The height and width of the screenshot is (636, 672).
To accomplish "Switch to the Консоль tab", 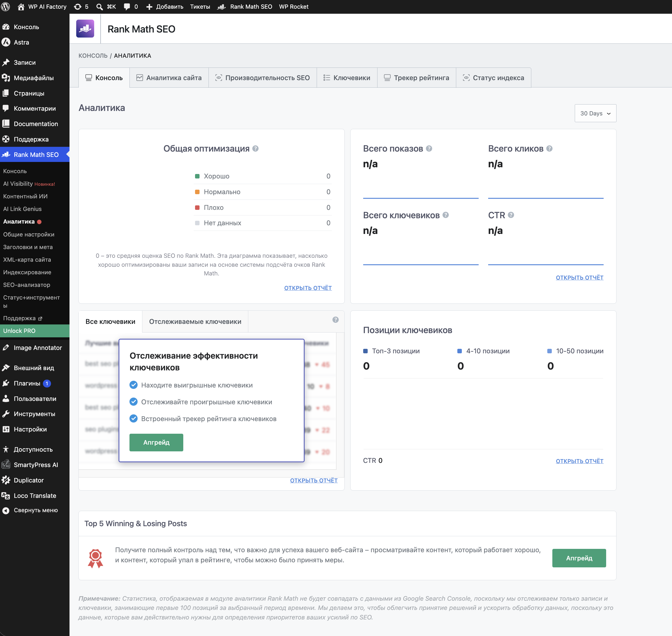I will [104, 78].
